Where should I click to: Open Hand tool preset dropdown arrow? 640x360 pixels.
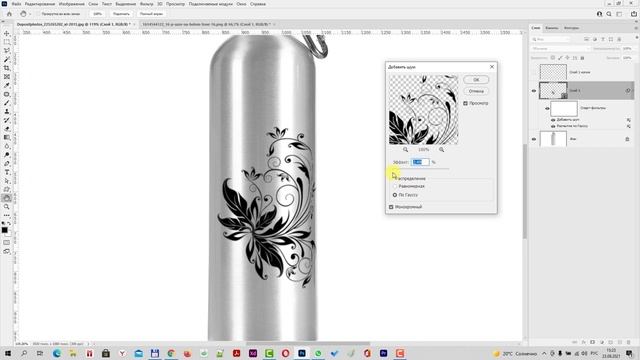tap(30, 14)
